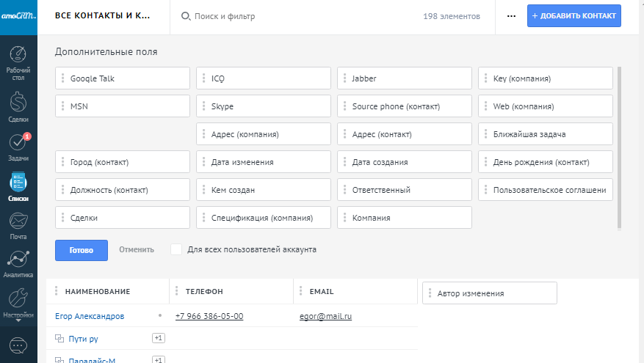
Task: Click the amoCRM logo
Action: 18,15
